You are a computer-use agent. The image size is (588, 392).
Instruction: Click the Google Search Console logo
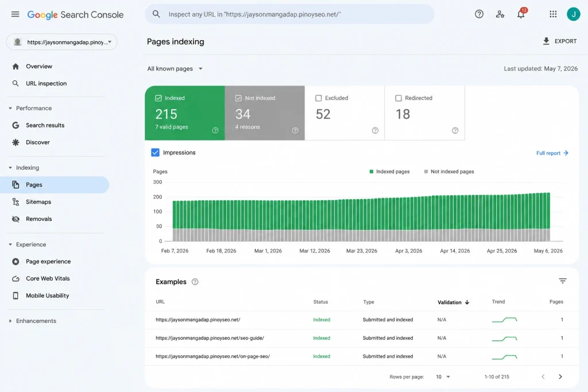[75, 14]
